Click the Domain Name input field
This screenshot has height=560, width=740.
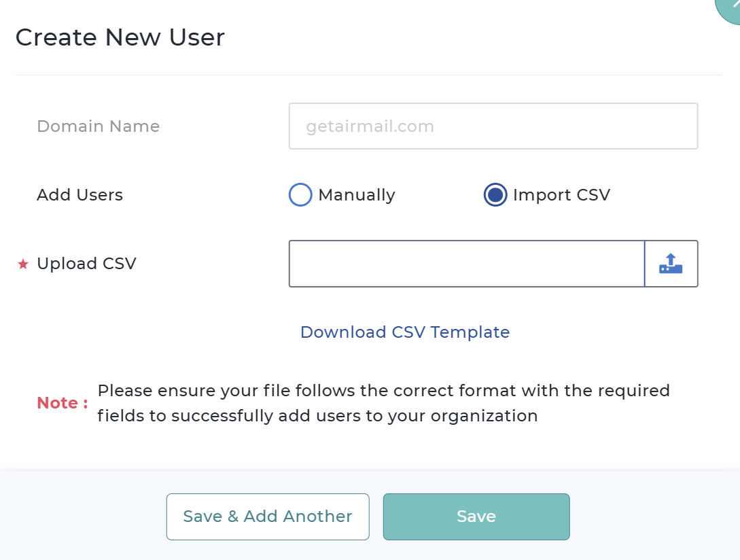tap(493, 126)
